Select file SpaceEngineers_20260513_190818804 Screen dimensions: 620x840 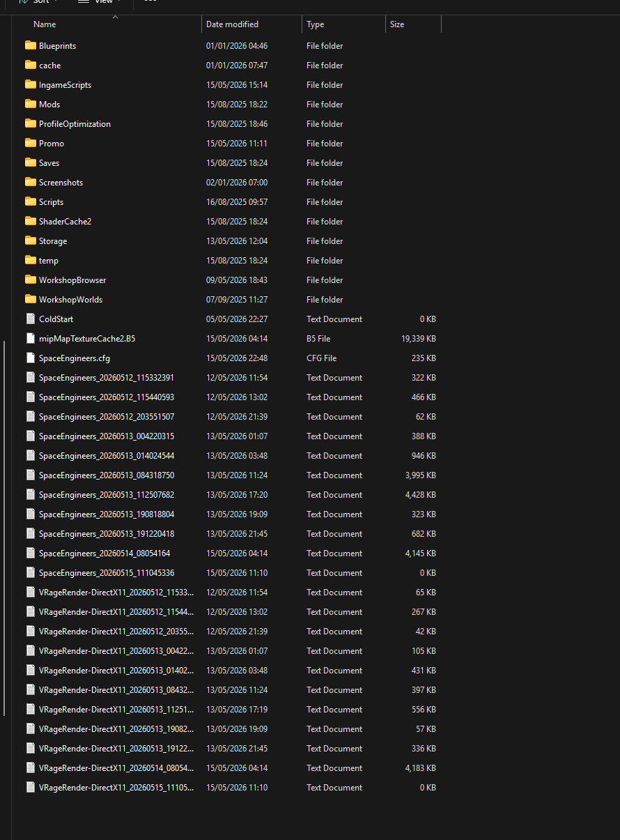107,514
